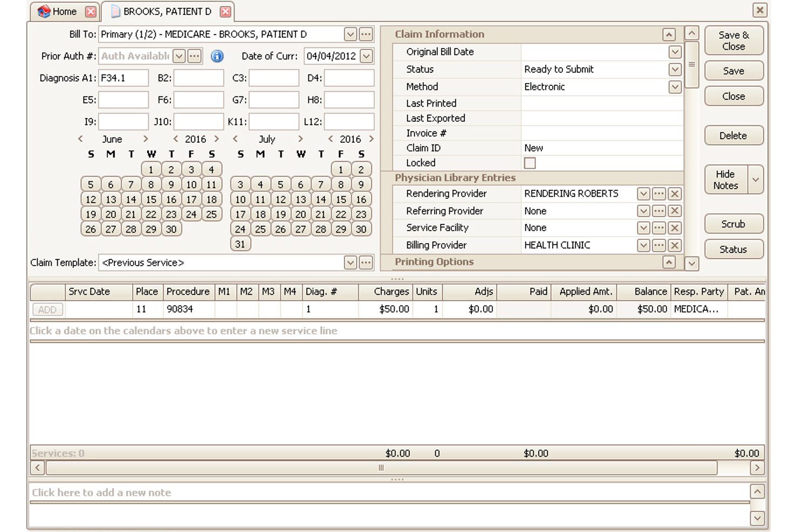Run the Scrub button
The image size is (798, 532).
(734, 224)
